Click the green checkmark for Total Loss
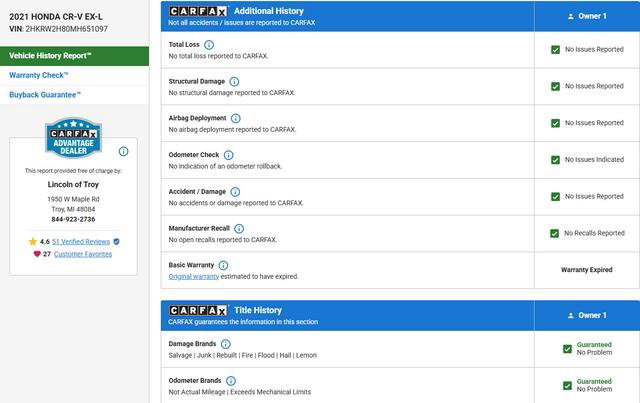This screenshot has width=640, height=403. coord(555,49)
